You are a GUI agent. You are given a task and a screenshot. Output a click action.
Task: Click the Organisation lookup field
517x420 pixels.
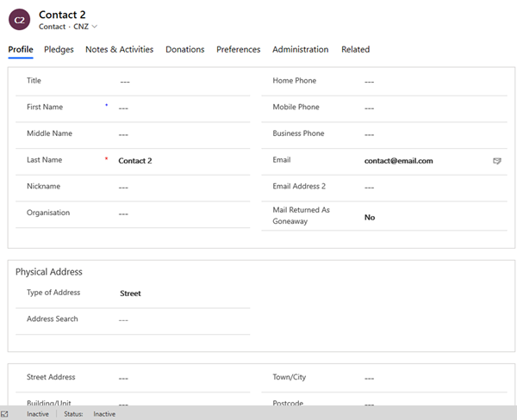pos(181,213)
